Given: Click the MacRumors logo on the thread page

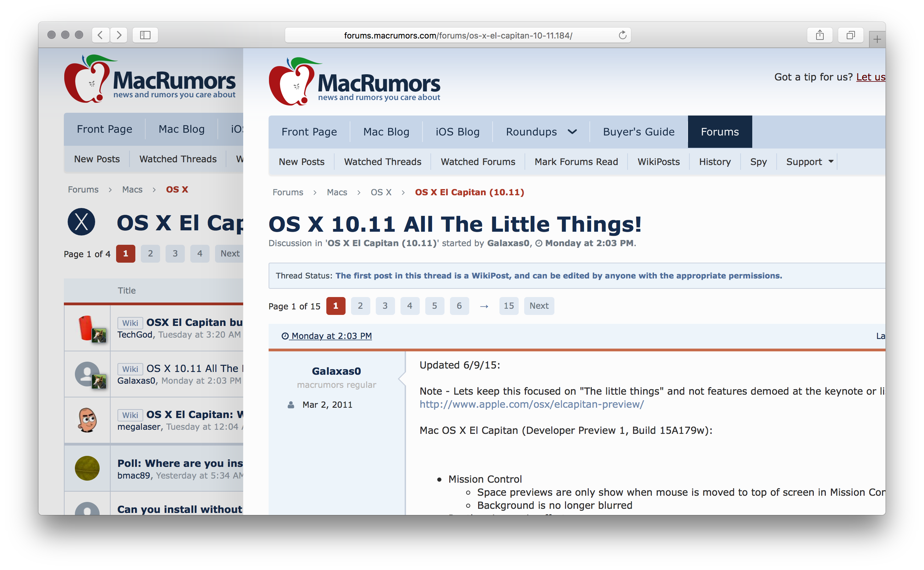Looking at the screenshot, I should tap(354, 81).
